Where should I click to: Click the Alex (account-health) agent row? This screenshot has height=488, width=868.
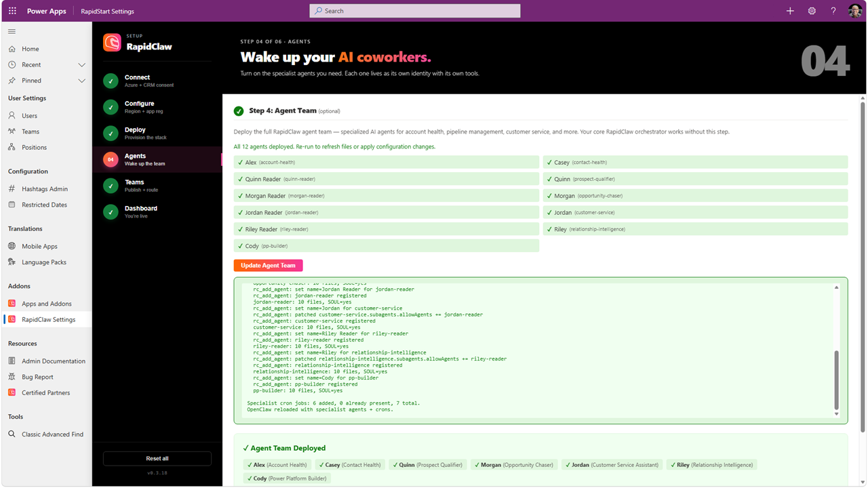tap(387, 162)
